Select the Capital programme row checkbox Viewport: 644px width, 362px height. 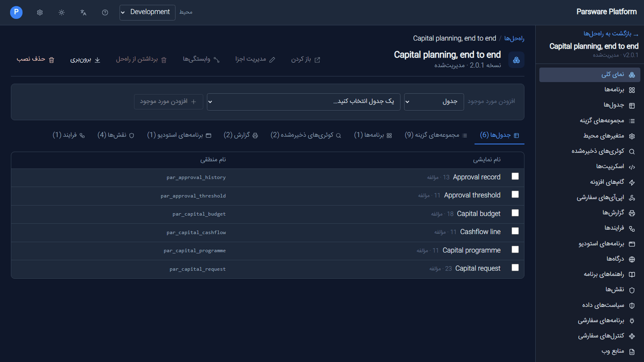(x=515, y=249)
